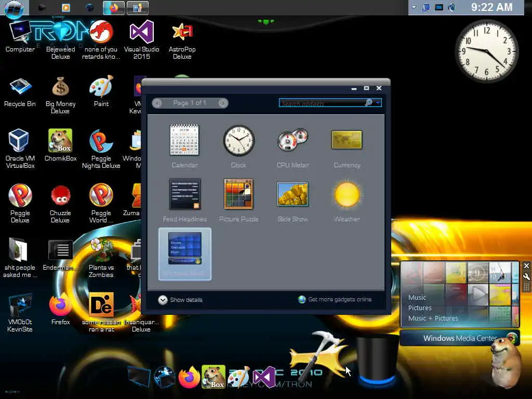Launch the orange media player taskbar icon
The width and height of the screenshot is (532, 399).
coord(66,7)
